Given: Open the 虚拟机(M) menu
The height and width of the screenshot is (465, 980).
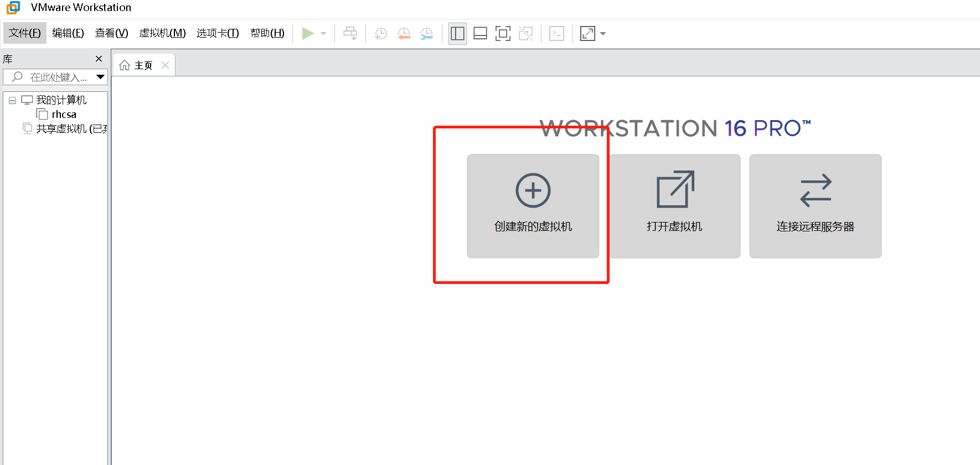Looking at the screenshot, I should click(162, 33).
